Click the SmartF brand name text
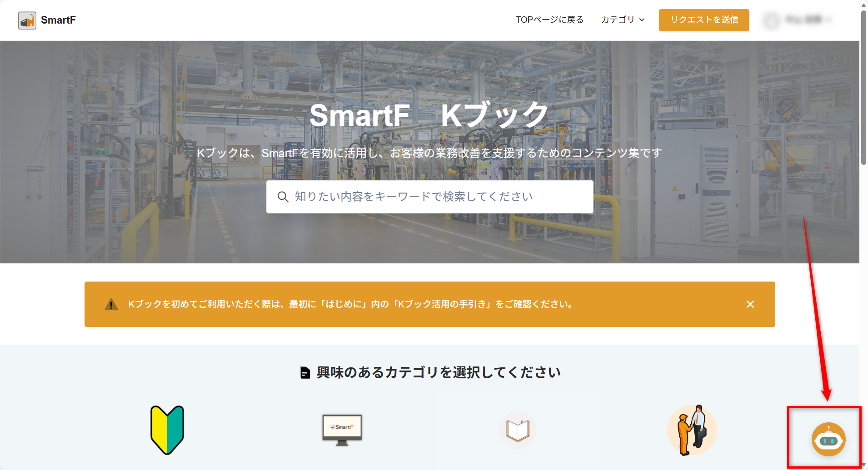Screen dimensions: 868x470 (58, 20)
